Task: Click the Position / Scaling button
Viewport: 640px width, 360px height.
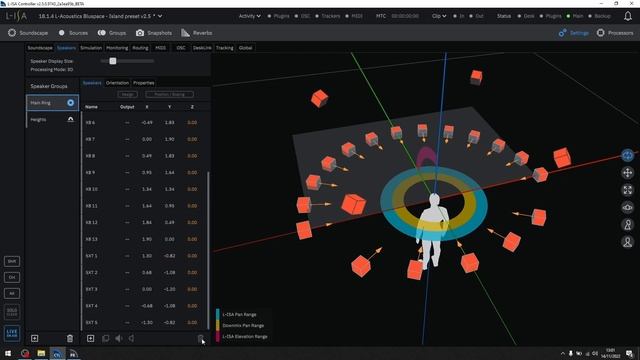Action: [x=169, y=94]
